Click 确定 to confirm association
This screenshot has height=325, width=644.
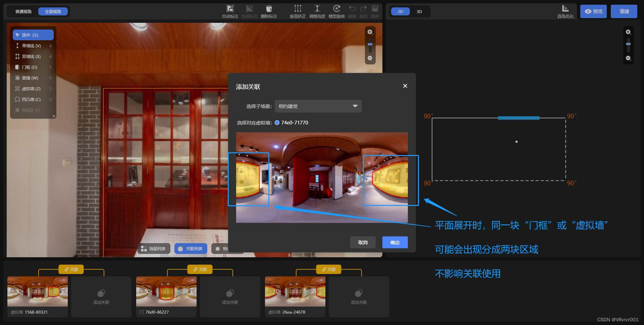click(x=395, y=242)
